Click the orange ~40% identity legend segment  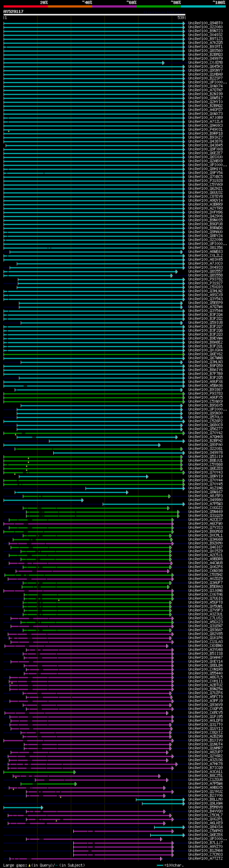tap(70, 6)
